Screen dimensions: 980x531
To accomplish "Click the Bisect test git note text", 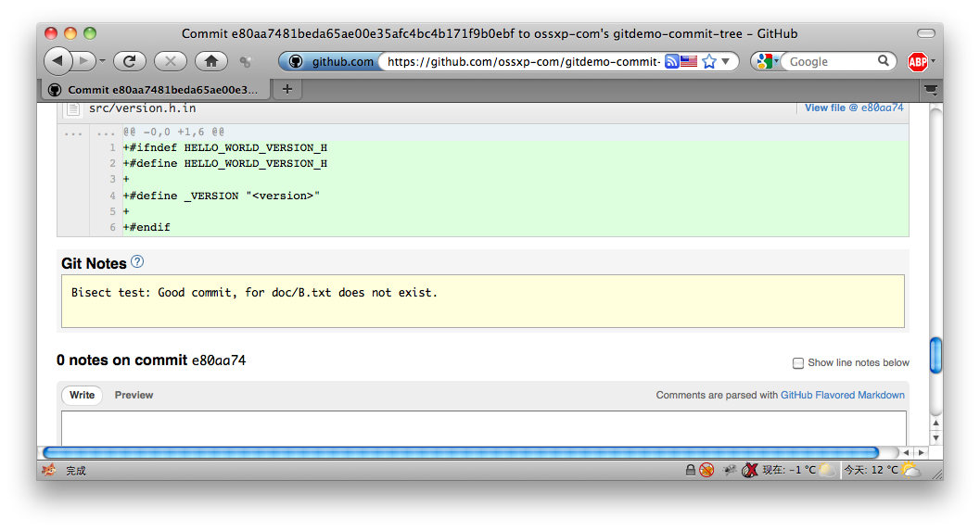I will point(254,292).
